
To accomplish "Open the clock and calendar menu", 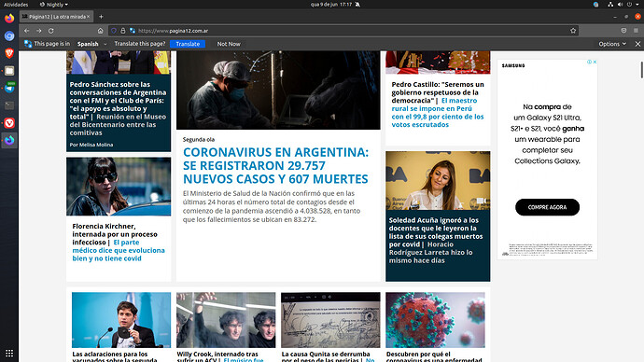I will click(331, 5).
